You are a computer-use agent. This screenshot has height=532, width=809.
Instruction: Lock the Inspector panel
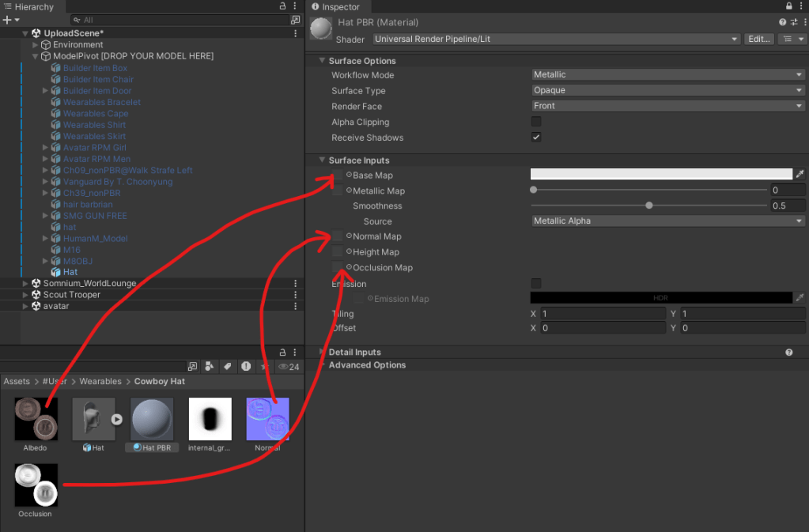[791, 6]
